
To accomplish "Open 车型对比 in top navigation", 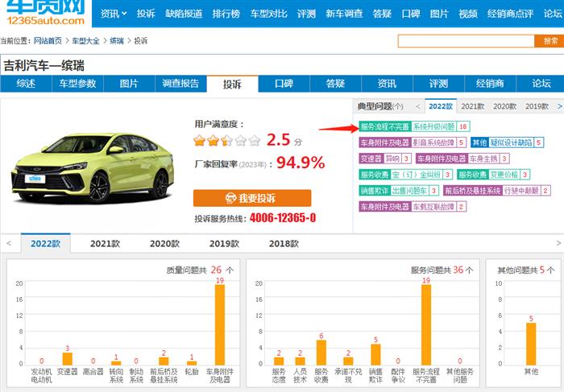I will (x=268, y=14).
